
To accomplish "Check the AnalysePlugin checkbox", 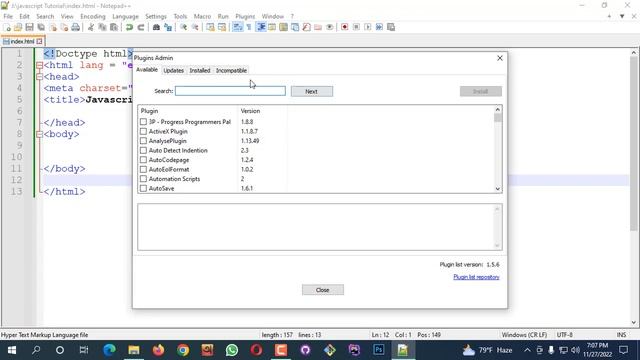I will pyautogui.click(x=143, y=141).
